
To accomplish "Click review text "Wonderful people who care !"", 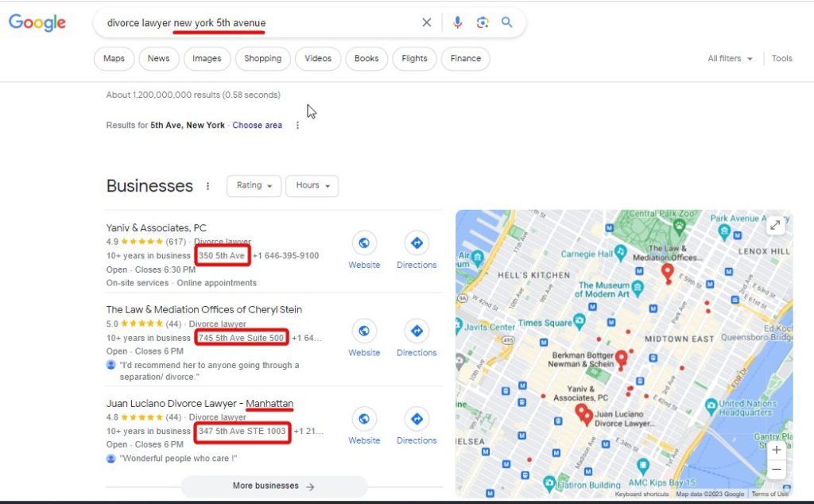I will pyautogui.click(x=178, y=459).
